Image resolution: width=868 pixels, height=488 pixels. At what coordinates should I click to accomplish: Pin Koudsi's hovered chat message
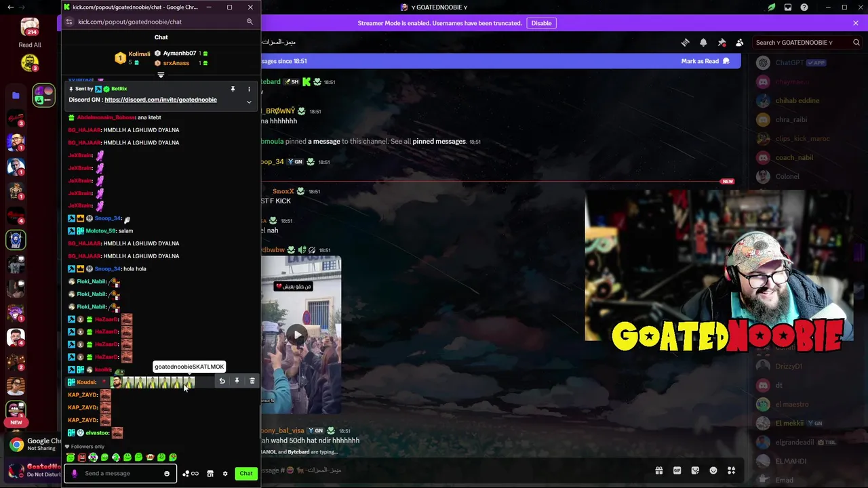click(x=237, y=382)
